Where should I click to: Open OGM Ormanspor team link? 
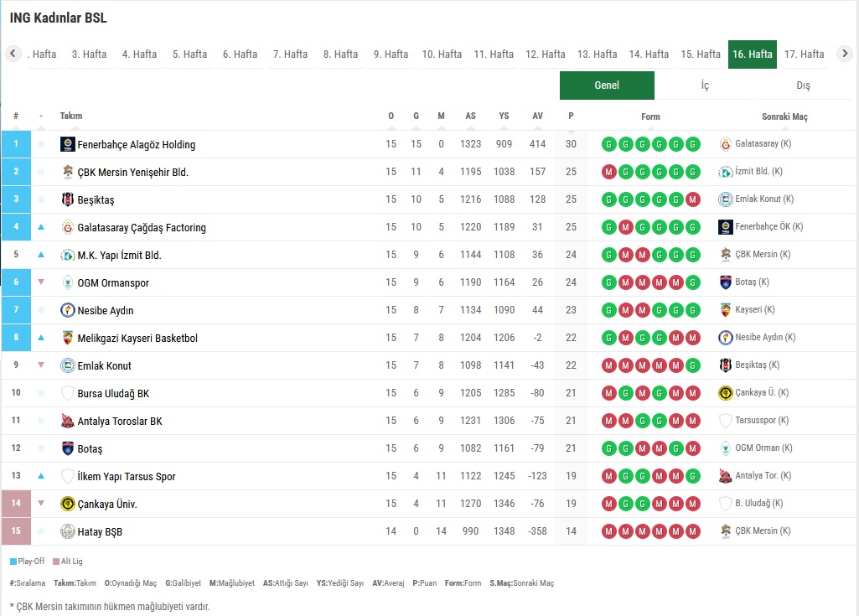point(113,283)
